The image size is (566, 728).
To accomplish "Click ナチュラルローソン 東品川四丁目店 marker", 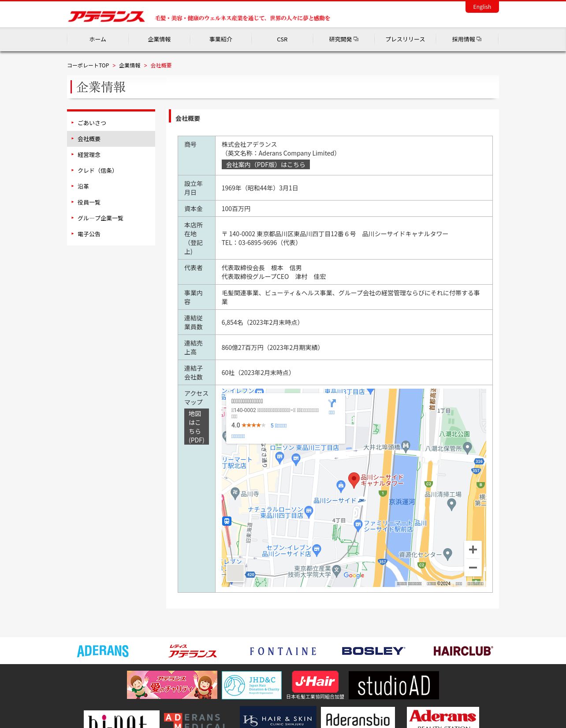I will [x=309, y=512].
